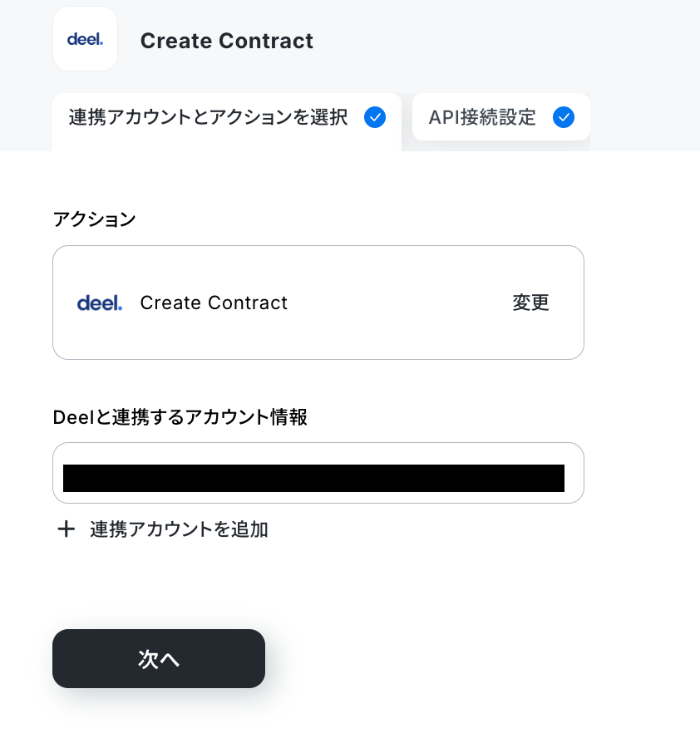Click the plus icon to add account
The image size is (700, 738).
[x=67, y=529]
